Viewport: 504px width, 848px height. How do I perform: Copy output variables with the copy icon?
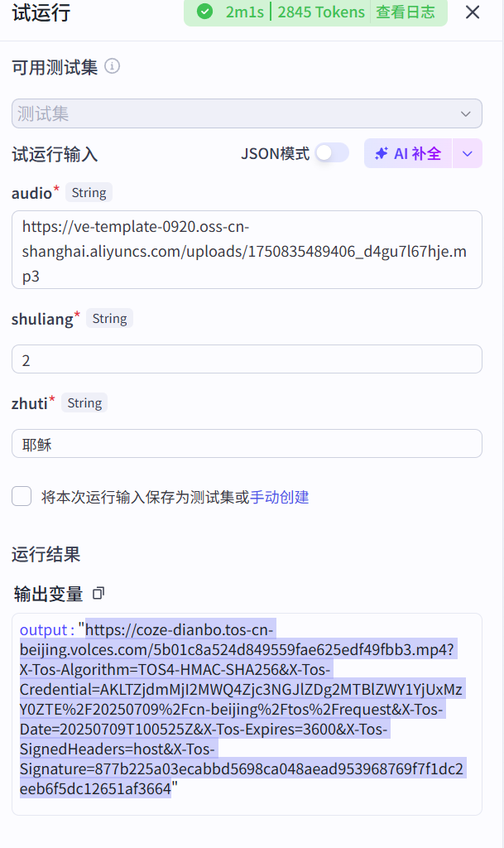(x=98, y=593)
